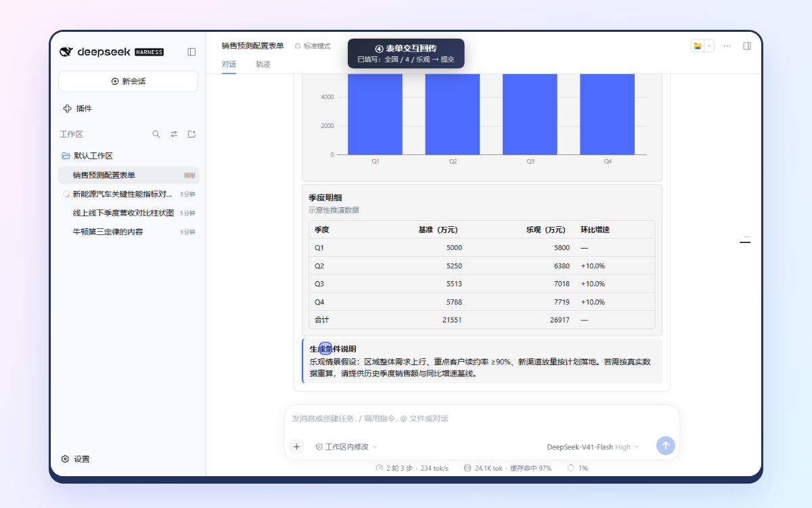Switch to the 对话 tab
Viewport: 812px width, 508px height.
pos(229,64)
